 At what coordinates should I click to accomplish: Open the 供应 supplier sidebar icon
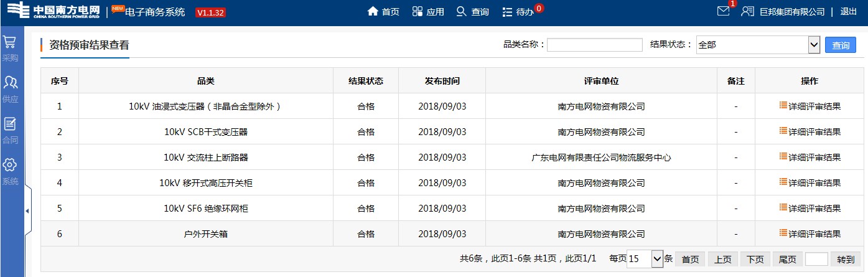click(x=10, y=83)
